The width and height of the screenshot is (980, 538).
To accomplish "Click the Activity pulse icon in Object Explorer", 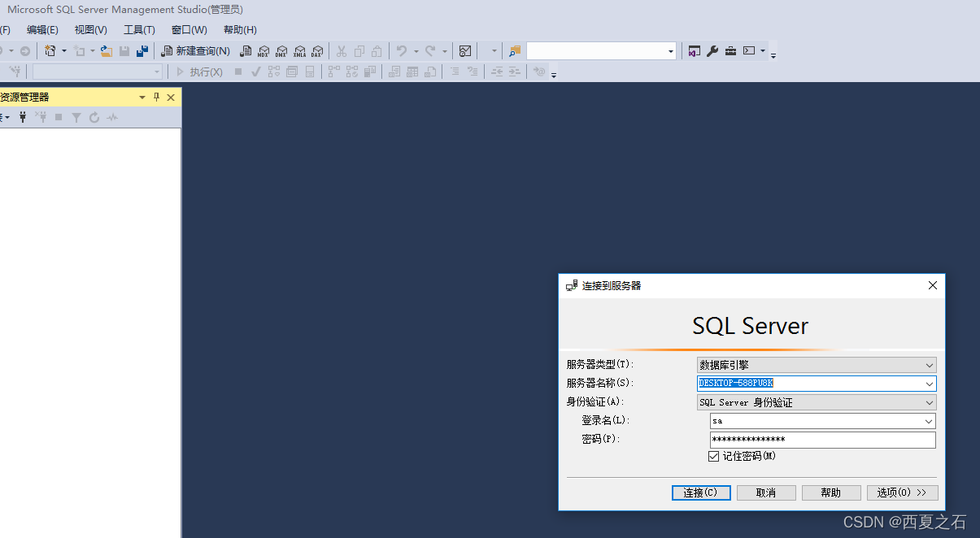I will (112, 117).
